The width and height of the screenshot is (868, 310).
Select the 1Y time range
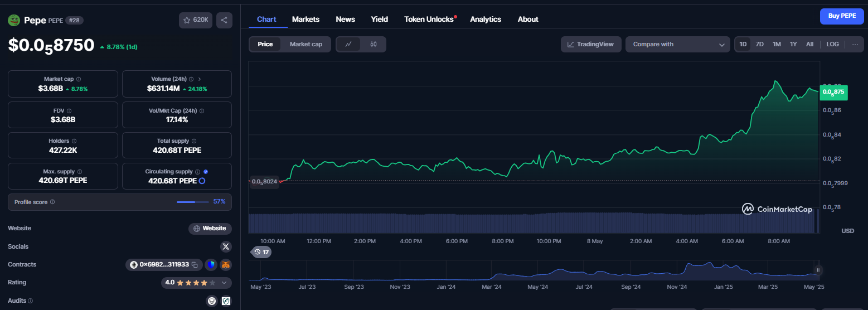[x=793, y=44]
